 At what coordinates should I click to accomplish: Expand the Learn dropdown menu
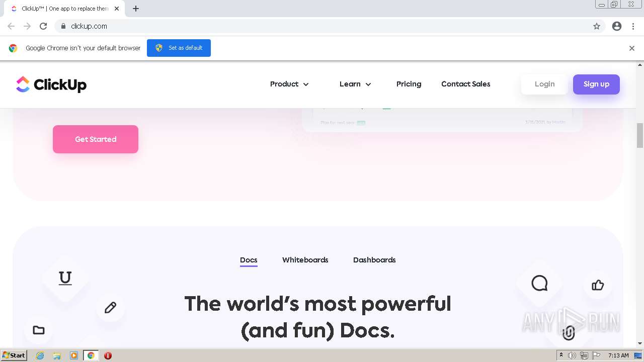coord(355,84)
